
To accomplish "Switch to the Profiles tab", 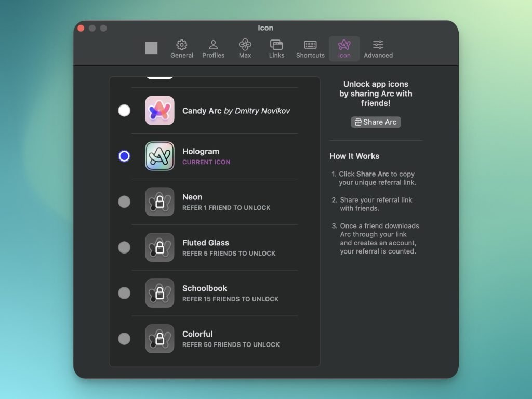I will point(213,49).
